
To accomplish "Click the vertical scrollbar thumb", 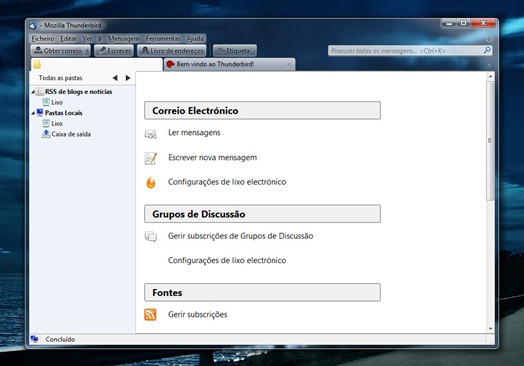I will coord(490,141).
